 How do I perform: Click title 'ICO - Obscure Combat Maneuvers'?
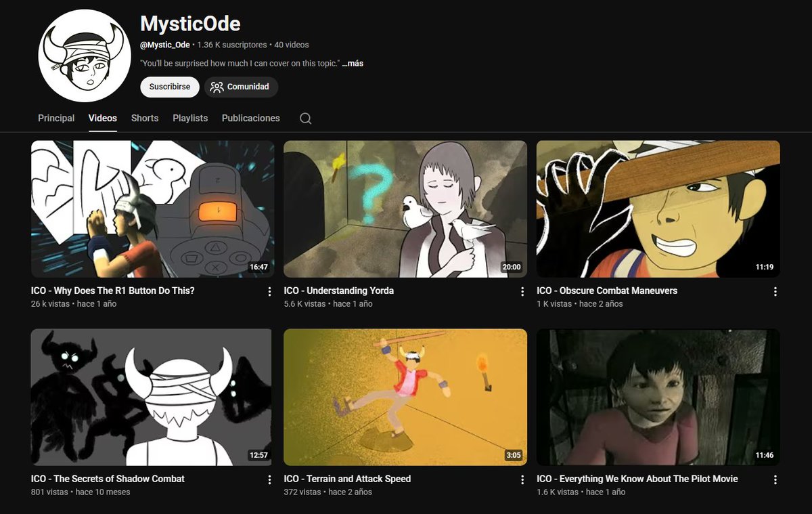tap(607, 291)
